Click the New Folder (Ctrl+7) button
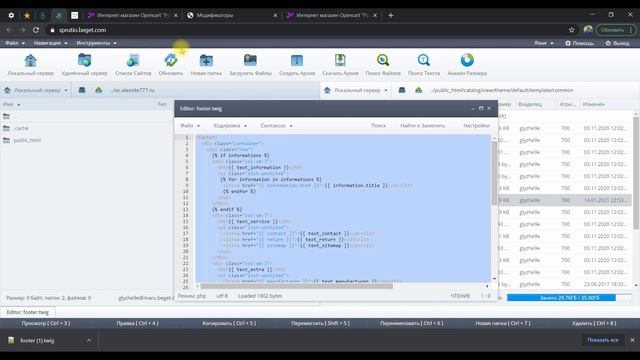640x360 pixels. tap(503, 323)
